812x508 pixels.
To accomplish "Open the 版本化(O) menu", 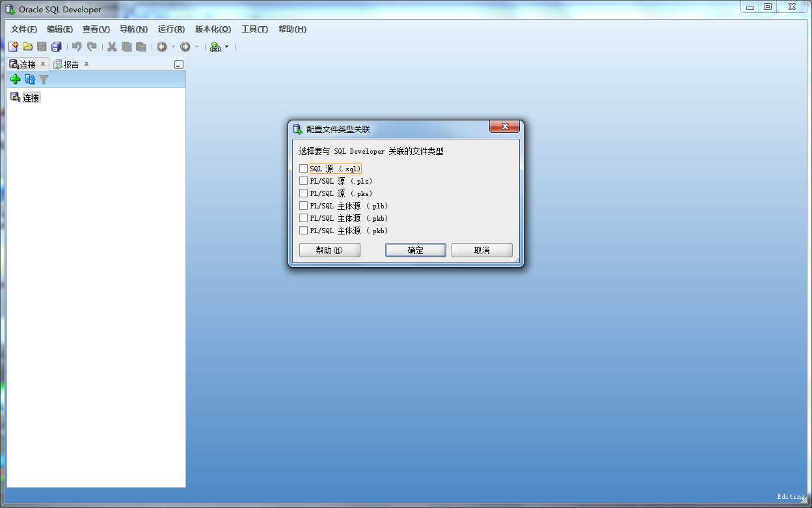I will [213, 29].
